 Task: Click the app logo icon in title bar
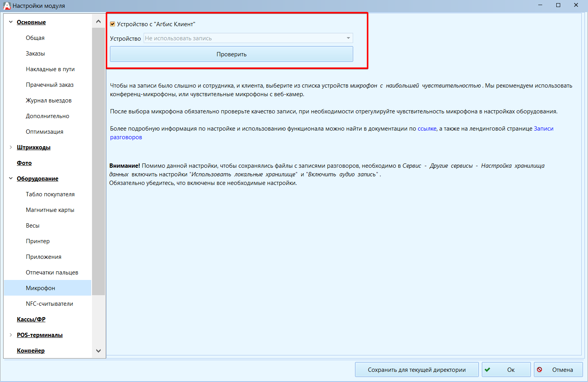coord(7,5)
